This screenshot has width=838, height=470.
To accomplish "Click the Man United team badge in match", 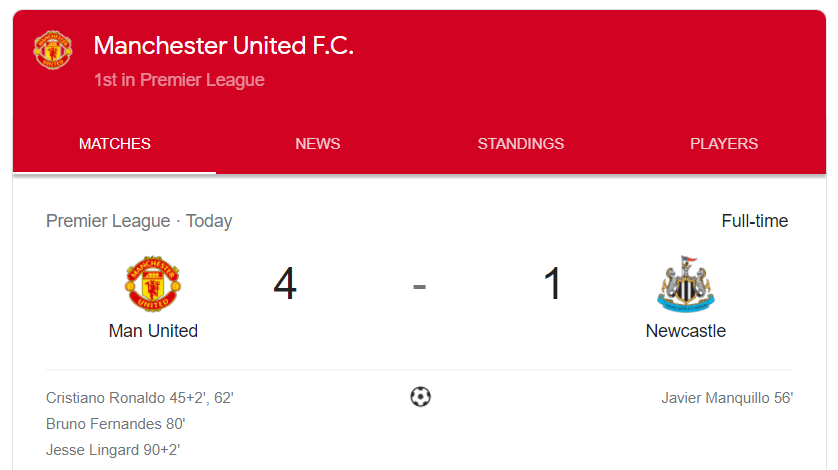I will coord(153,283).
